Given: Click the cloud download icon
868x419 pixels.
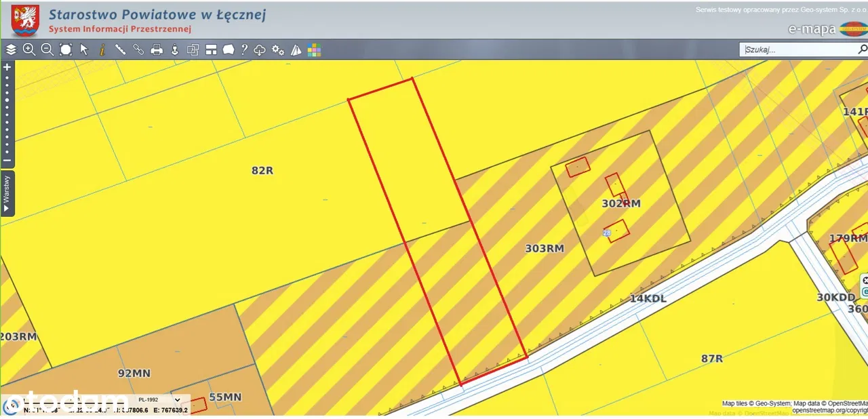Looking at the screenshot, I should tap(260, 49).
